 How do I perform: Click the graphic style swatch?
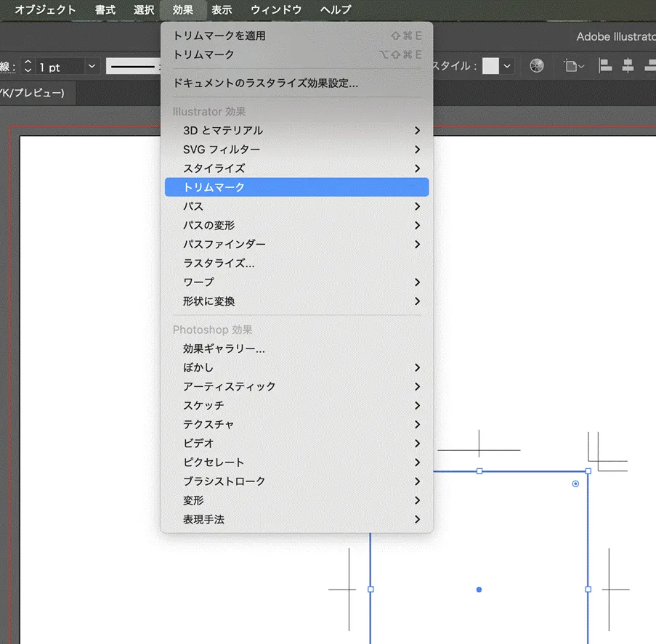click(490, 66)
